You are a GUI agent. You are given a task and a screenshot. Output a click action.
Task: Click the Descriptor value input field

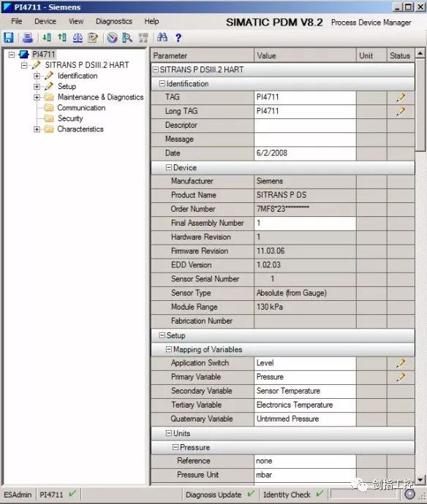[305, 125]
